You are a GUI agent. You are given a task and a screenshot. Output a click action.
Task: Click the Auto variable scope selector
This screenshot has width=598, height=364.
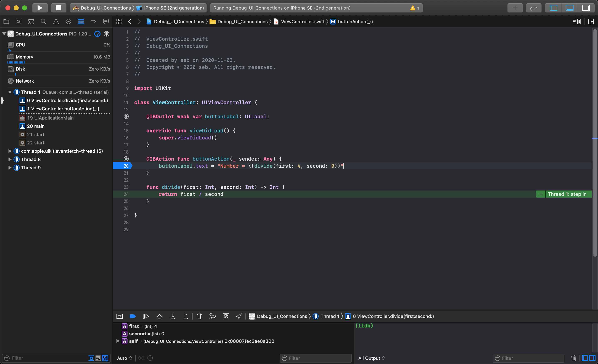point(125,358)
